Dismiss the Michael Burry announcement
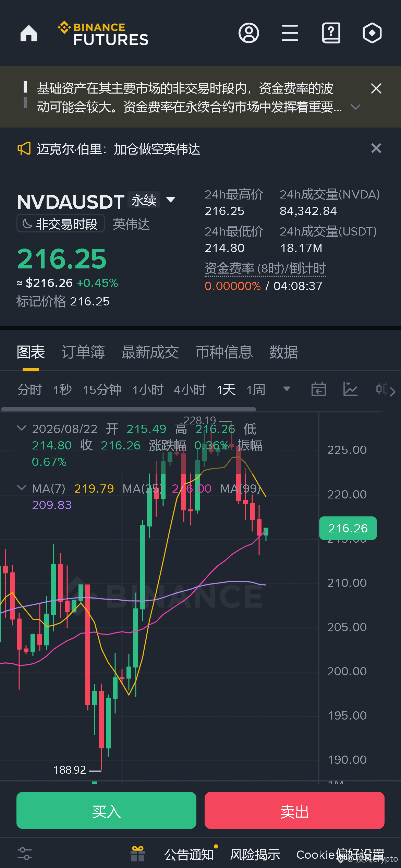The height and width of the screenshot is (868, 401). [x=376, y=148]
